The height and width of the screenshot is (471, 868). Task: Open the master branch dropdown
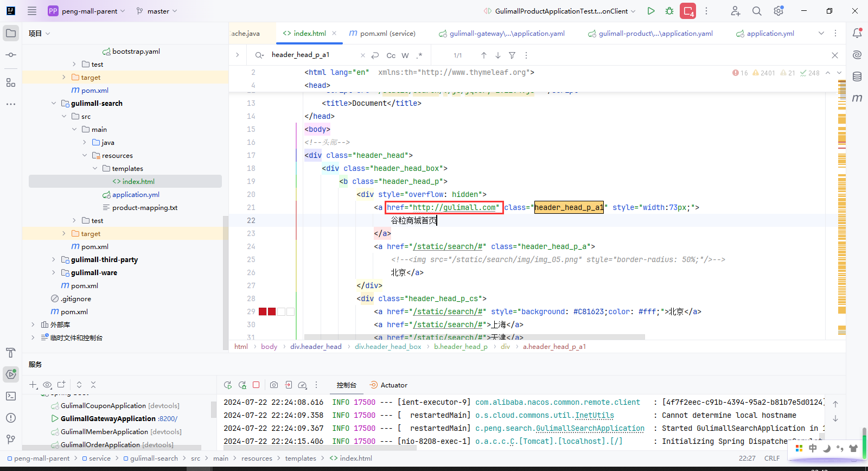(x=157, y=11)
